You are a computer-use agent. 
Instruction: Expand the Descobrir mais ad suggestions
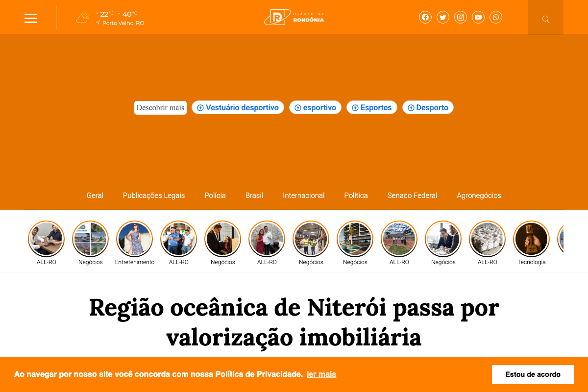[x=160, y=107]
